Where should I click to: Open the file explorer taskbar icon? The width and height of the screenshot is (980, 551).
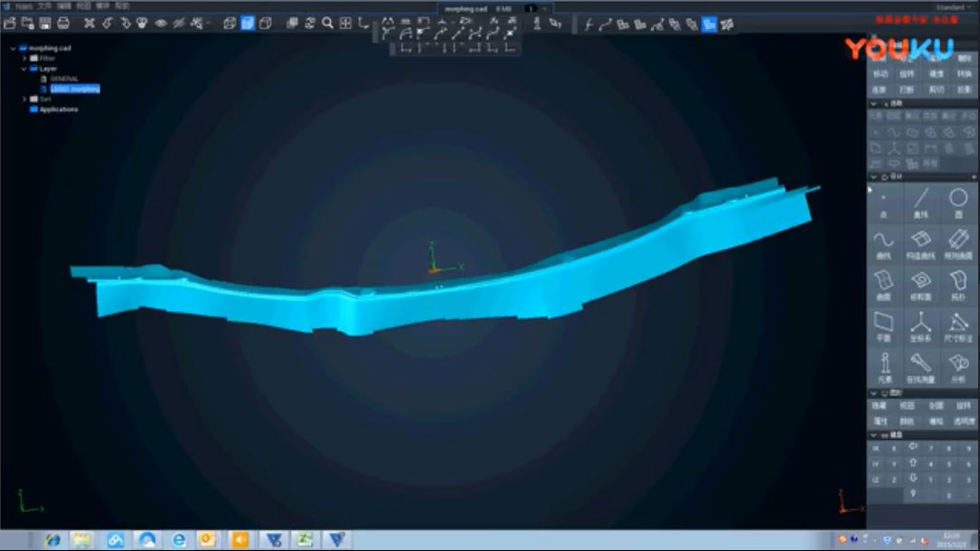[x=82, y=540]
